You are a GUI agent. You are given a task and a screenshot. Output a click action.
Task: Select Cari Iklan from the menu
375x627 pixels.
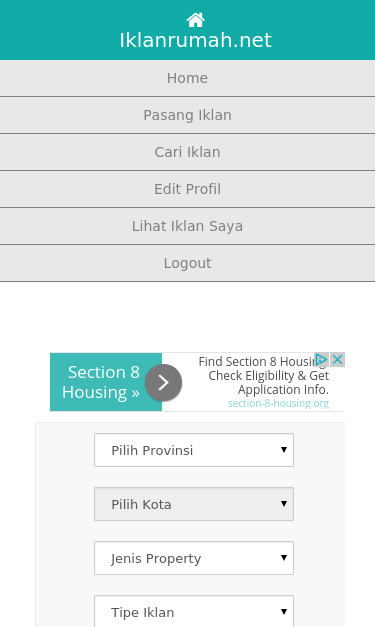pyautogui.click(x=188, y=152)
